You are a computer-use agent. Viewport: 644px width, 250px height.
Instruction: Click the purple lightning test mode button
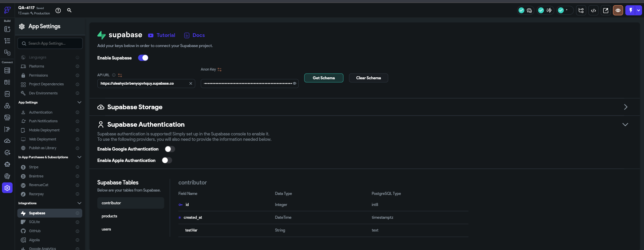click(631, 10)
